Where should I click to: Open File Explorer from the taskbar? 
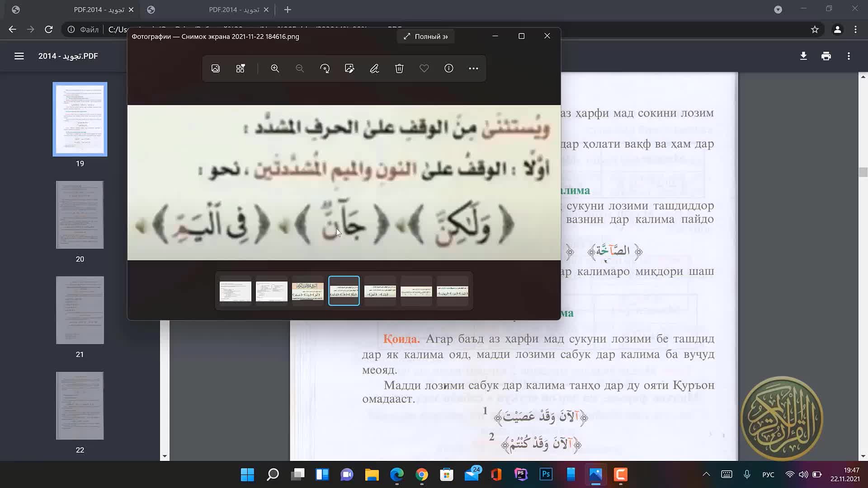point(372,474)
